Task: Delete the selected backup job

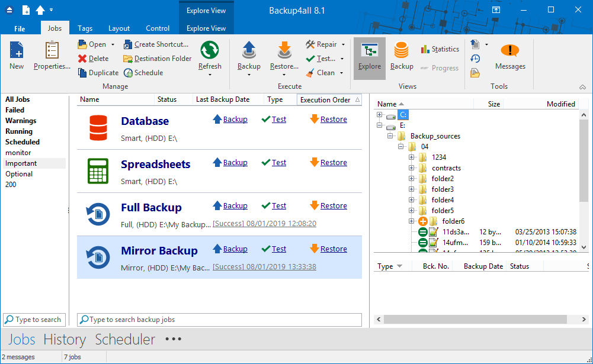Action: pos(94,59)
